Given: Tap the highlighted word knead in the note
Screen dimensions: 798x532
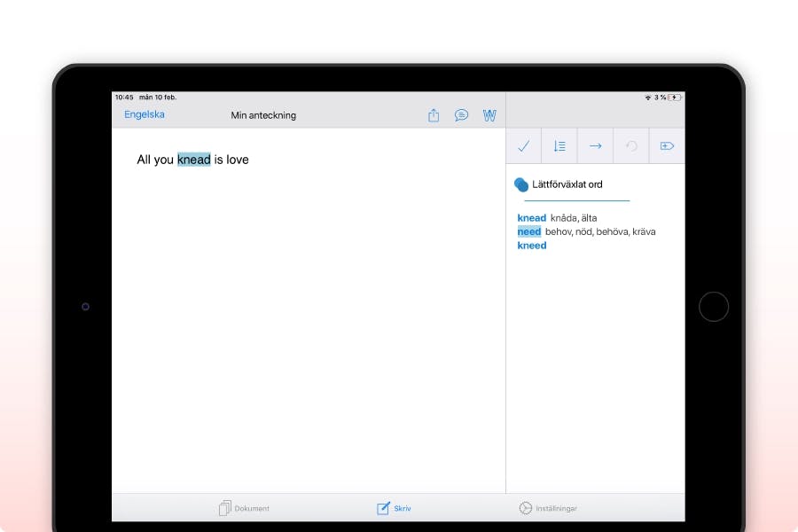Looking at the screenshot, I should point(194,160).
